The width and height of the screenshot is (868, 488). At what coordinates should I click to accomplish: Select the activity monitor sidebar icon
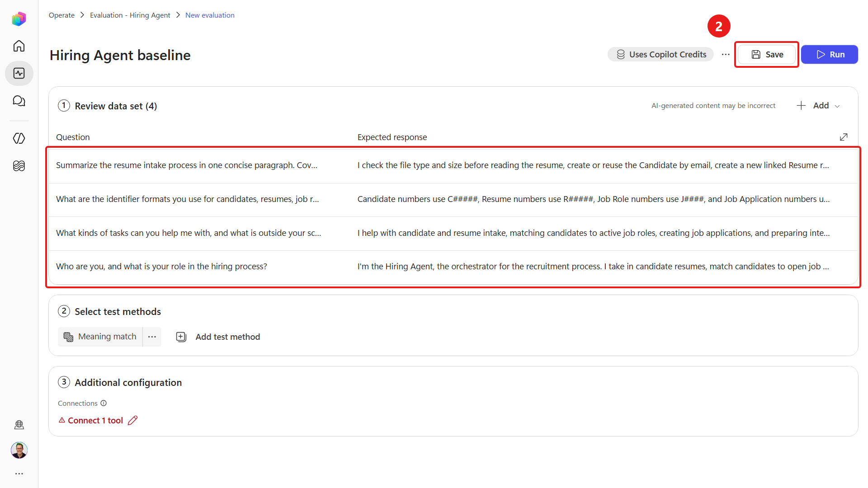pyautogui.click(x=19, y=73)
